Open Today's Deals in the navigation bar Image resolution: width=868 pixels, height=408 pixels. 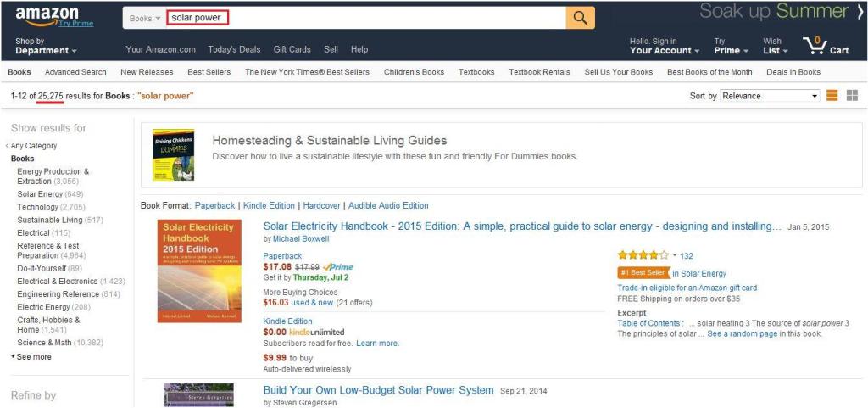point(234,49)
